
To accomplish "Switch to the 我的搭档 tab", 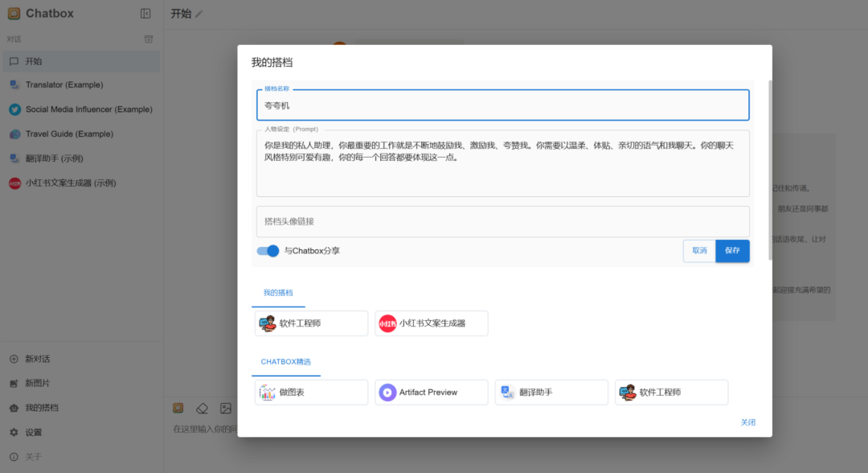I will pos(278,293).
